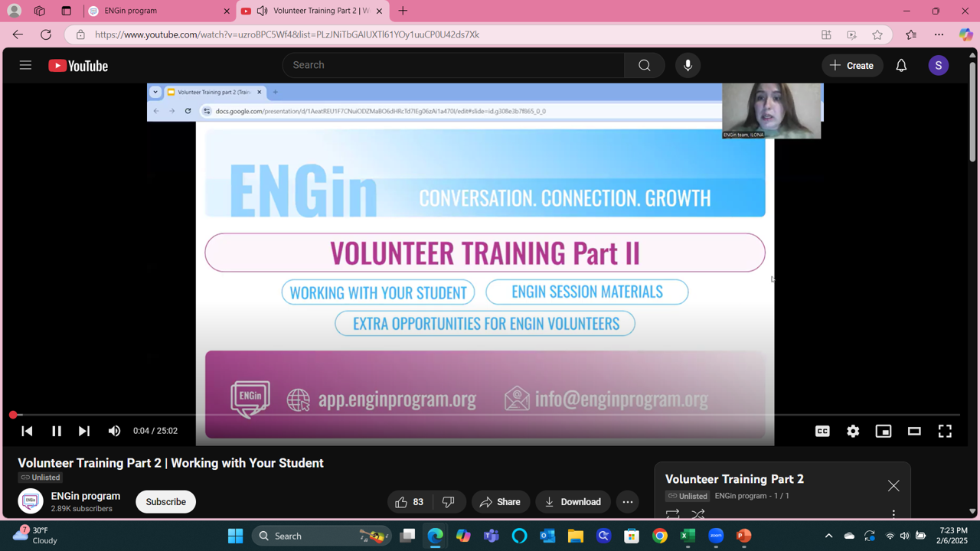This screenshot has width=980, height=551.
Task: Seek using the video progress bar
Action: 486,415
